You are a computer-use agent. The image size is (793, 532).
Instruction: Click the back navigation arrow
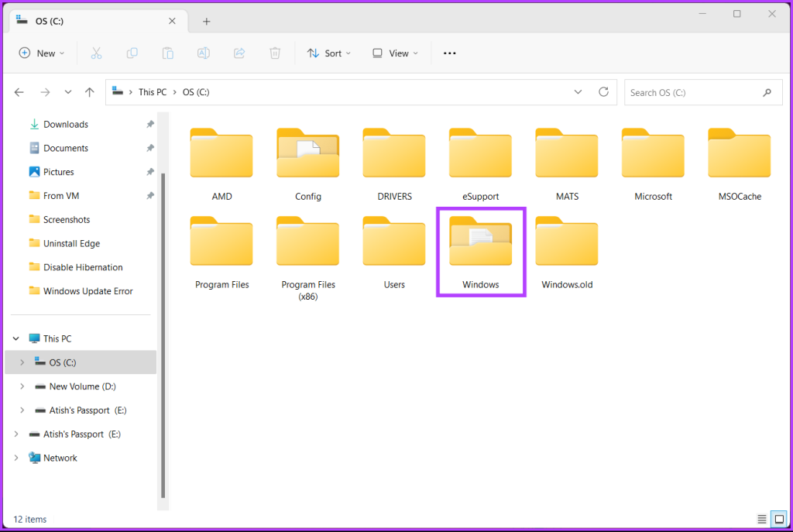(x=19, y=91)
